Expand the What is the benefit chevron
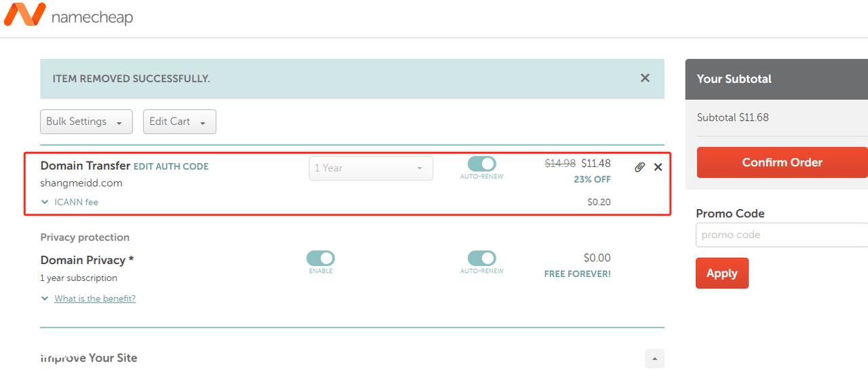 click(x=45, y=299)
